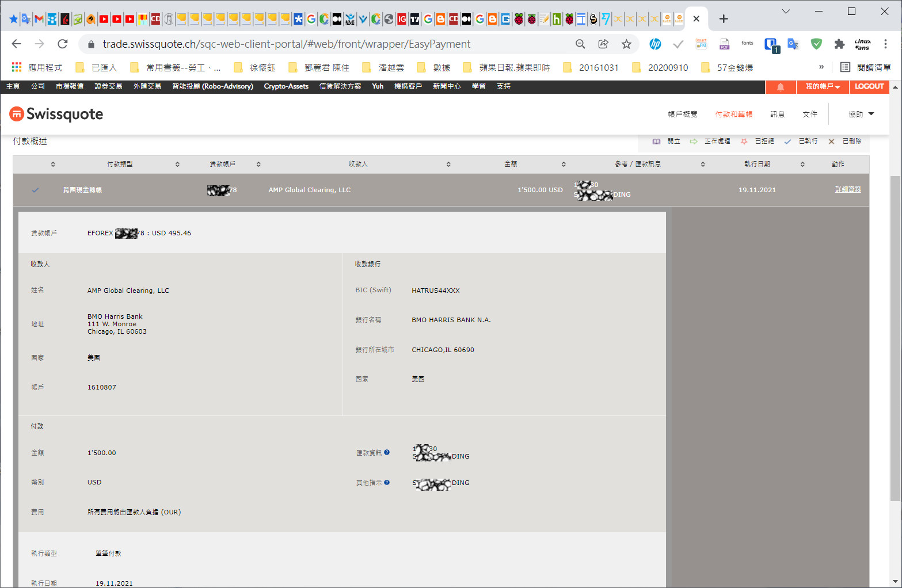Open the 已匯入 bookmark folder
The image size is (902, 588).
(x=96, y=68)
